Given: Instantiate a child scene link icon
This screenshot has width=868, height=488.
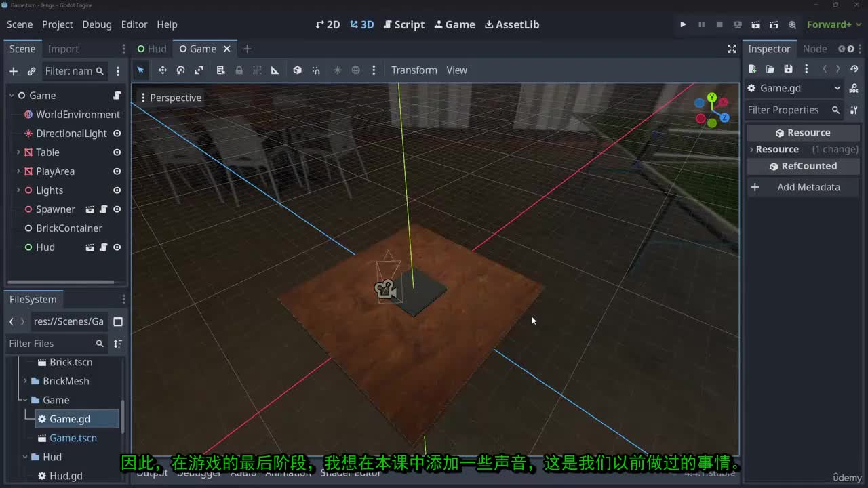Looking at the screenshot, I should point(31,70).
